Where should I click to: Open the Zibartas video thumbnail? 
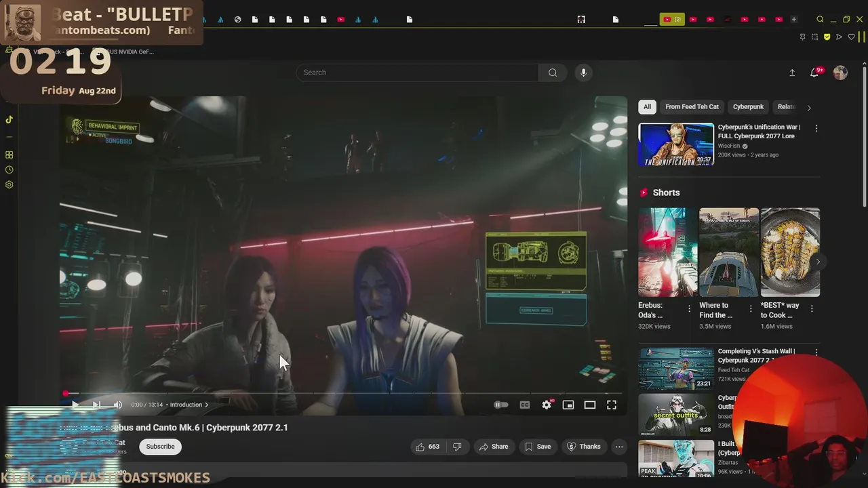click(676, 460)
